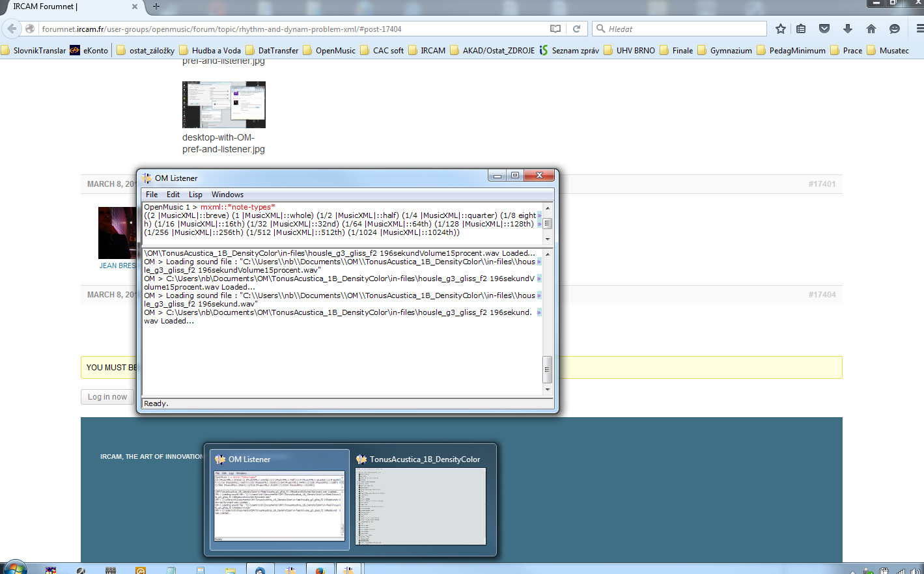Click the lower Listener pane scrollbar thumb
The image size is (924, 574).
pyautogui.click(x=548, y=370)
